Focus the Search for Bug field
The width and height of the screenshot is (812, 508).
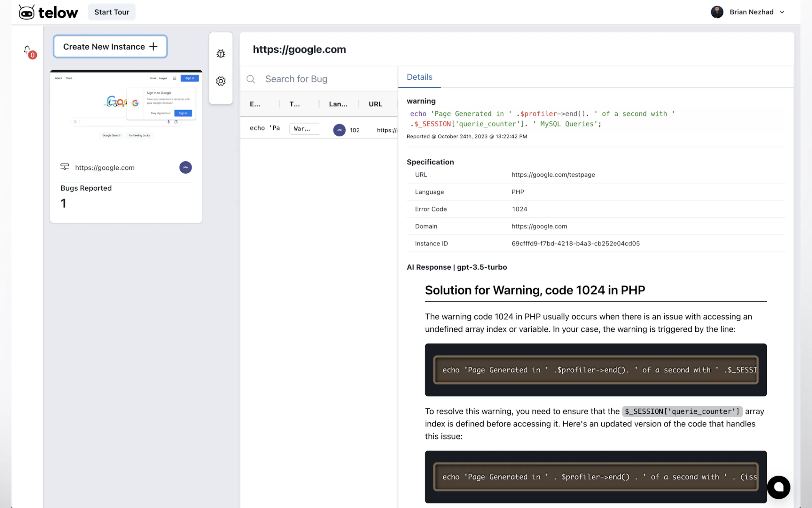click(x=322, y=79)
